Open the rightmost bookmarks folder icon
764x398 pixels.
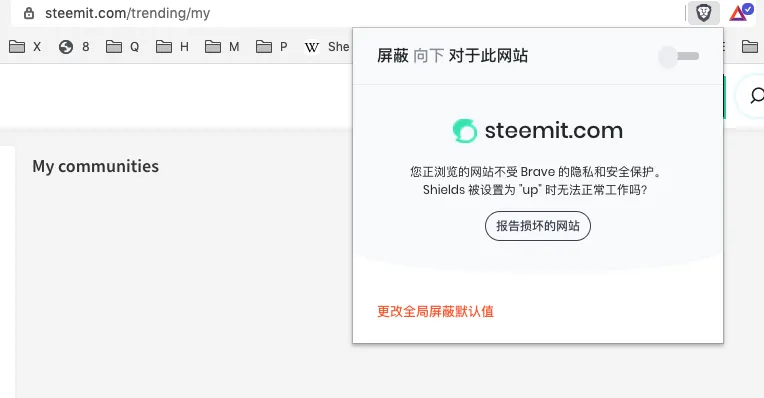[749, 47]
